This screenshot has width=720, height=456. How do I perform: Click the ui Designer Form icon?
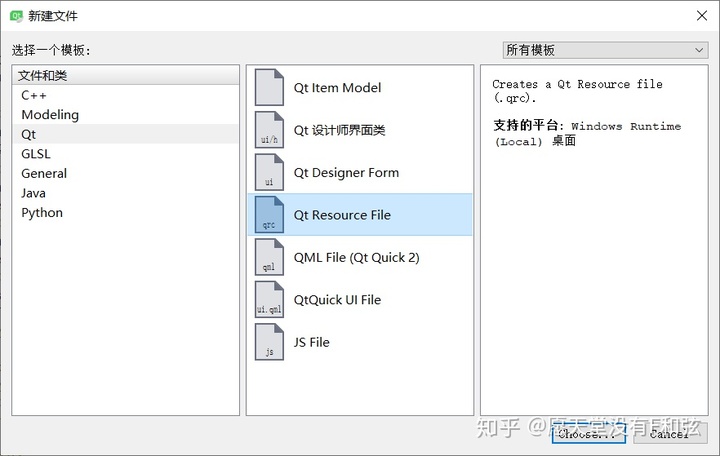269,172
